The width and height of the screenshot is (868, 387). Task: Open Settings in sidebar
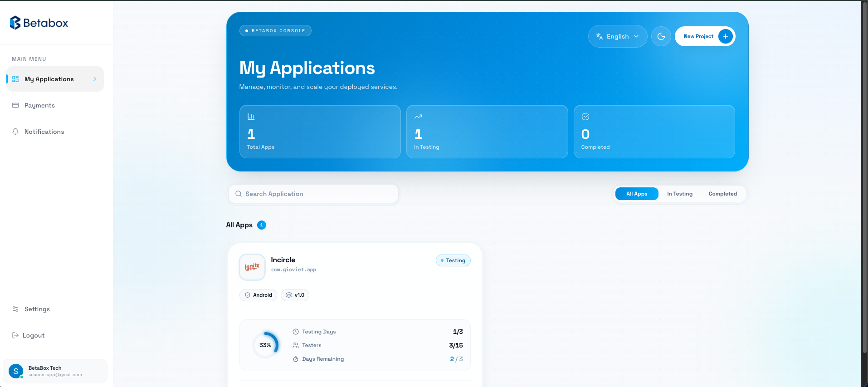tap(55, 309)
